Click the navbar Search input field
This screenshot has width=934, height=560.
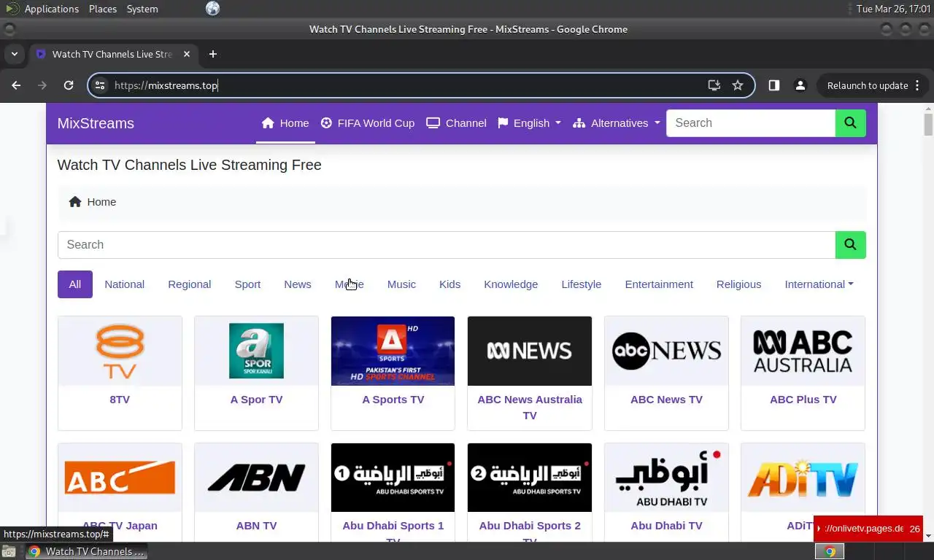(x=751, y=123)
